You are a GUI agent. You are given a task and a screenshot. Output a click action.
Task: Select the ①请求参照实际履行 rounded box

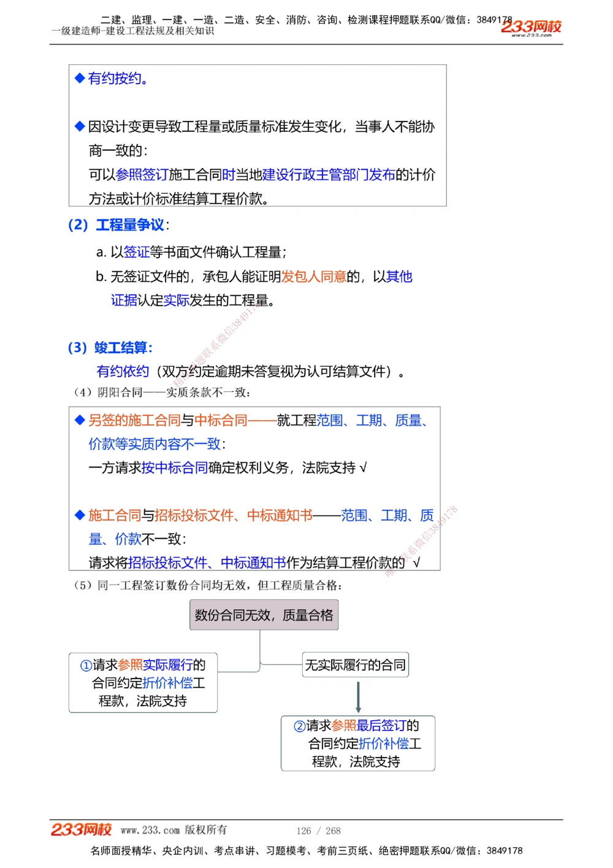142,683
